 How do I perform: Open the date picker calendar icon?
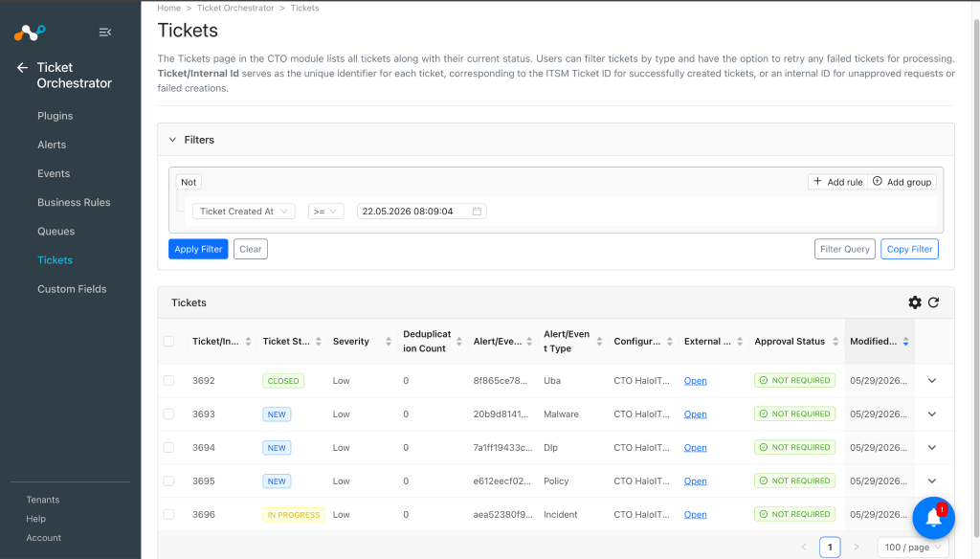477,212
